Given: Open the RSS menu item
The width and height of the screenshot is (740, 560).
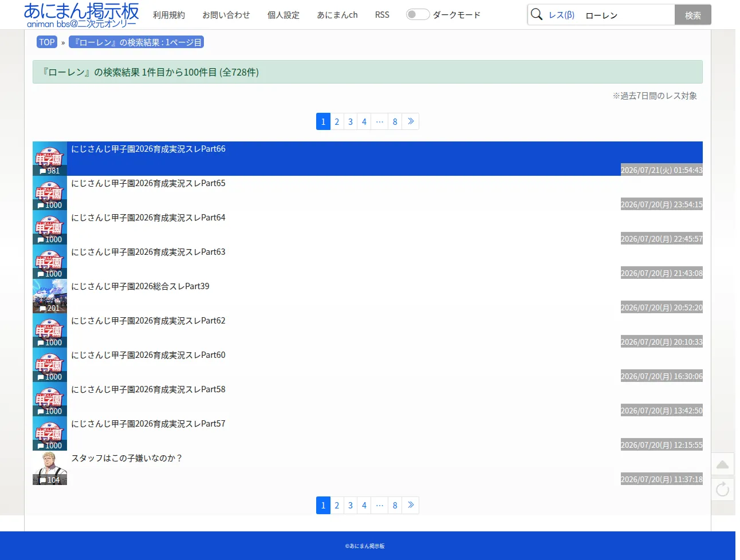Looking at the screenshot, I should [x=382, y=15].
